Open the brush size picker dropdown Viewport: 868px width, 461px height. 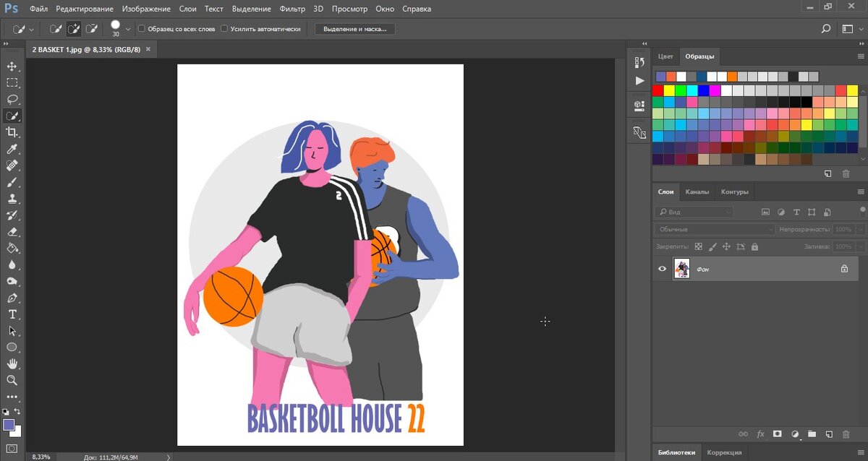pos(129,29)
